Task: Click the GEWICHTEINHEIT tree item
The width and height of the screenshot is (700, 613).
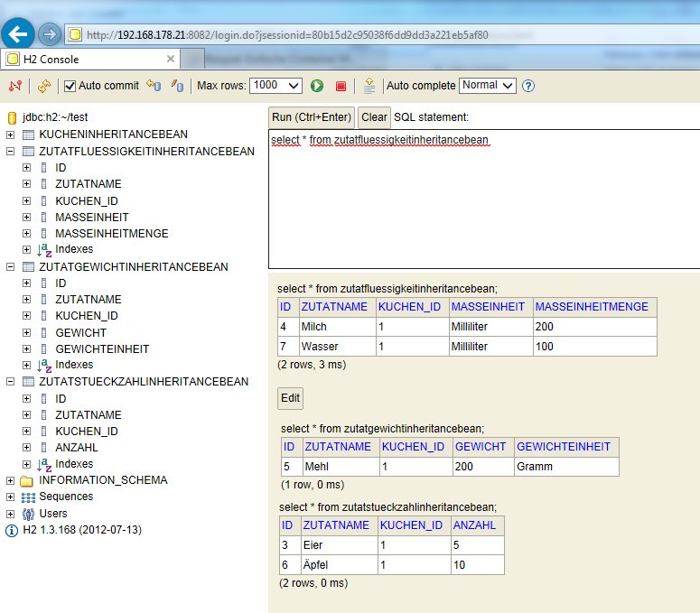Action: coord(102,348)
